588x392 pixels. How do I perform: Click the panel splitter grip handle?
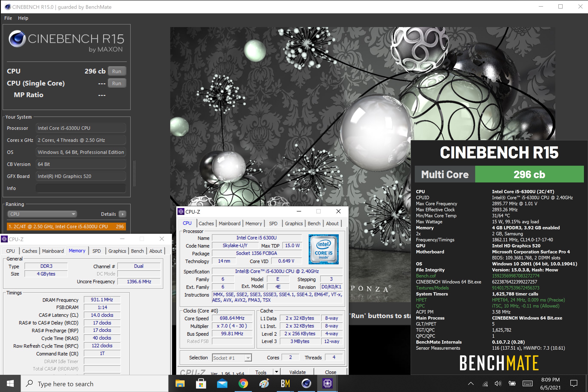[x=134, y=173]
